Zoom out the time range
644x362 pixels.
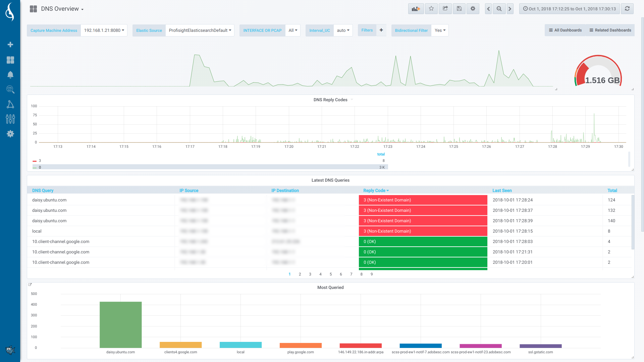pos(499,9)
